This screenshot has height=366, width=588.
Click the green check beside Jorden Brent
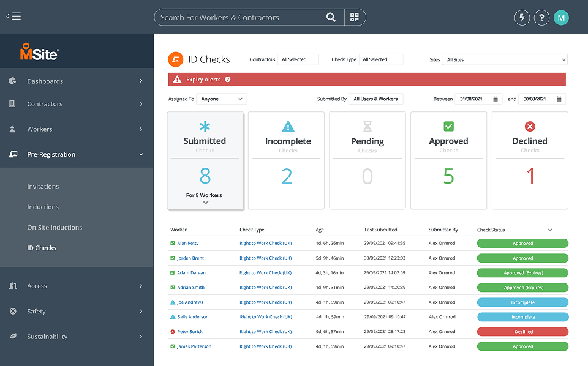[x=173, y=258]
